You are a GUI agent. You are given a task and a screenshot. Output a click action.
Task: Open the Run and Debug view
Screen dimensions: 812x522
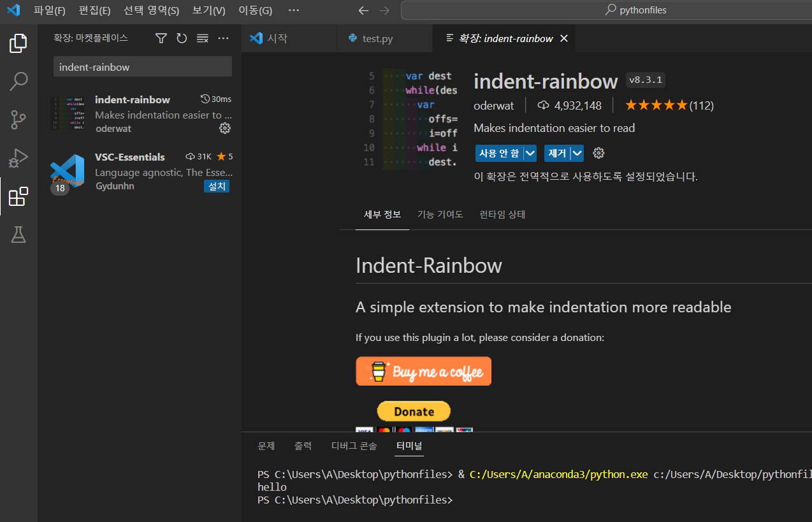coord(18,157)
